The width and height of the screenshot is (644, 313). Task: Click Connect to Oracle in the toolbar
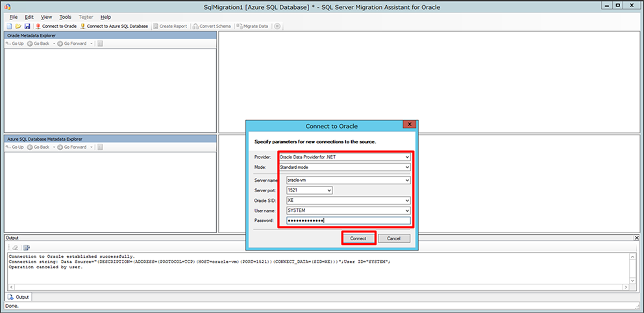pos(56,26)
